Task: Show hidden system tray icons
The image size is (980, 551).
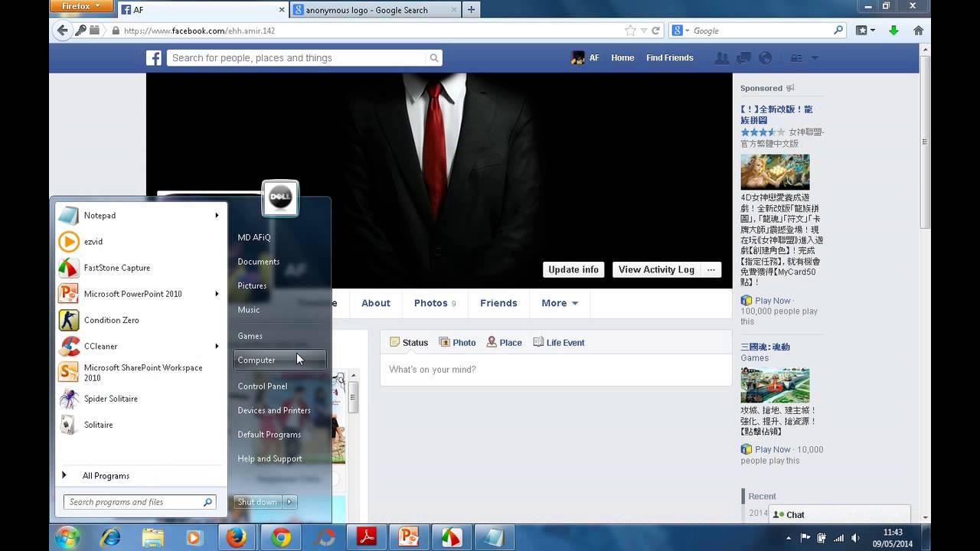Action: (788, 538)
